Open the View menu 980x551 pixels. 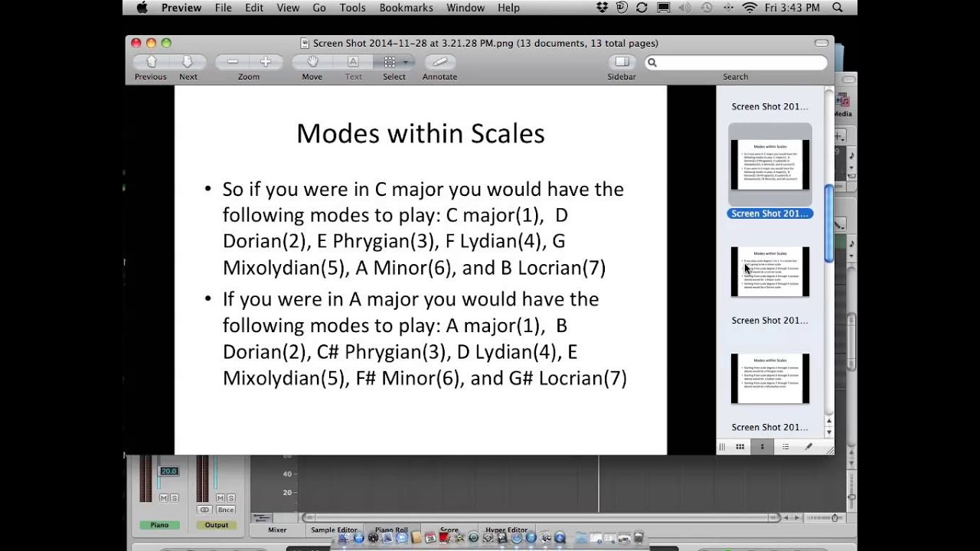click(x=288, y=8)
